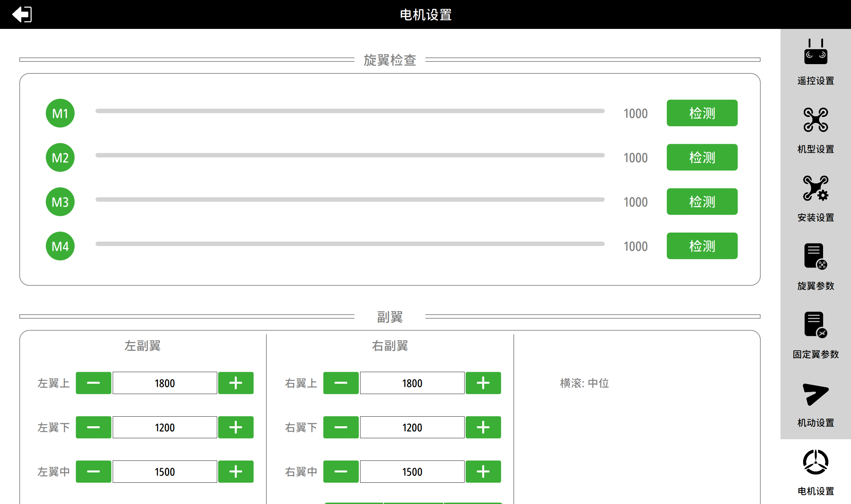
Task: Click the back exit arrow icon
Action: tap(22, 14)
